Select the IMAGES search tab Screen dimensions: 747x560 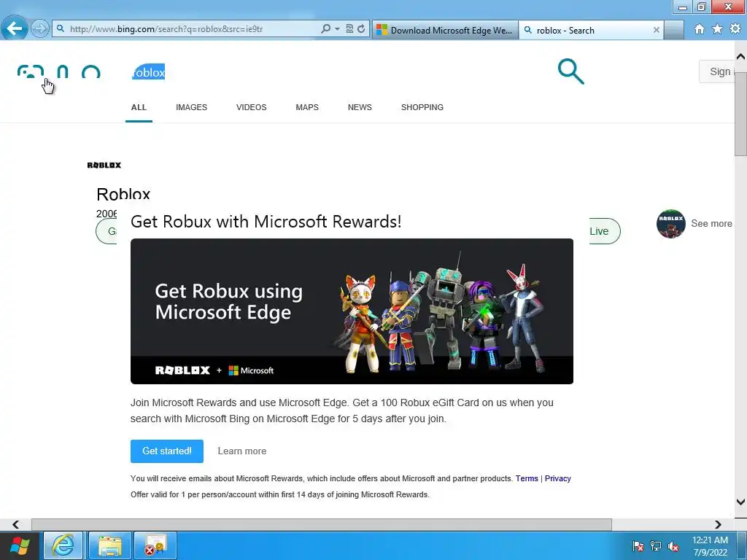tap(192, 107)
